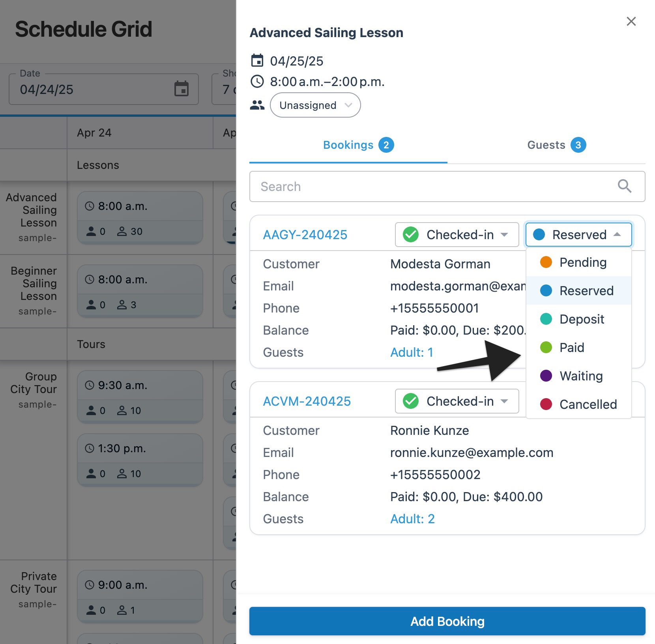Click the Search input field
This screenshot has height=644, width=655.
point(447,186)
